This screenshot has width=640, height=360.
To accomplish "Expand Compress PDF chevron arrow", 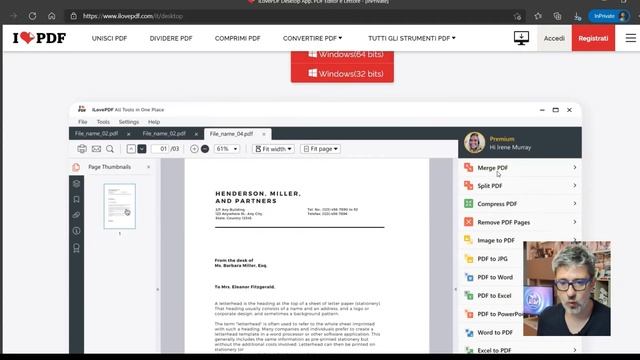I will click(x=574, y=203).
